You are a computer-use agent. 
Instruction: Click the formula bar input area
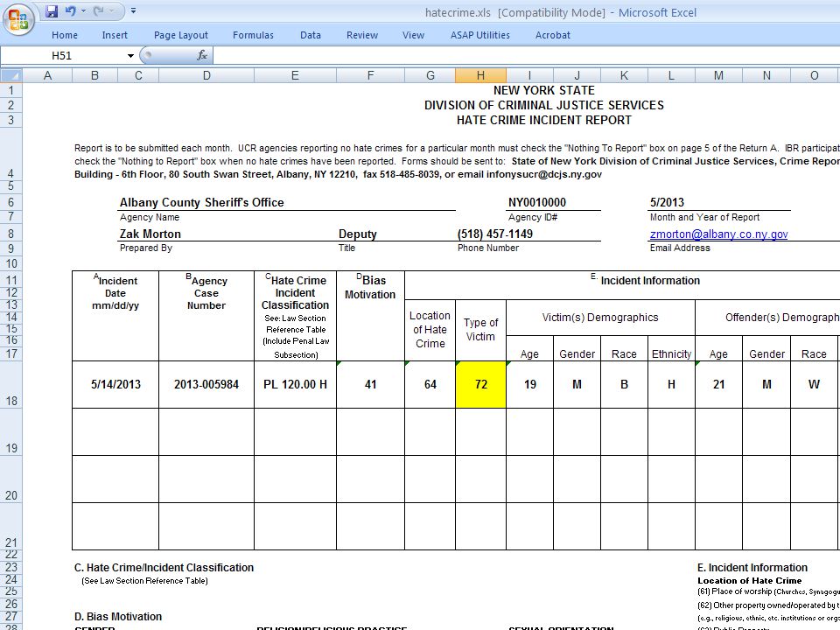click(x=525, y=56)
